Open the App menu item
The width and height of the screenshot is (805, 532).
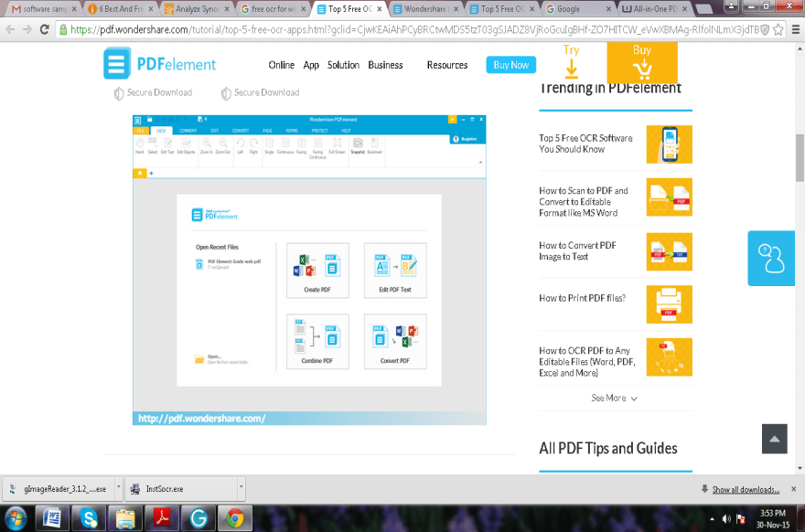(311, 65)
